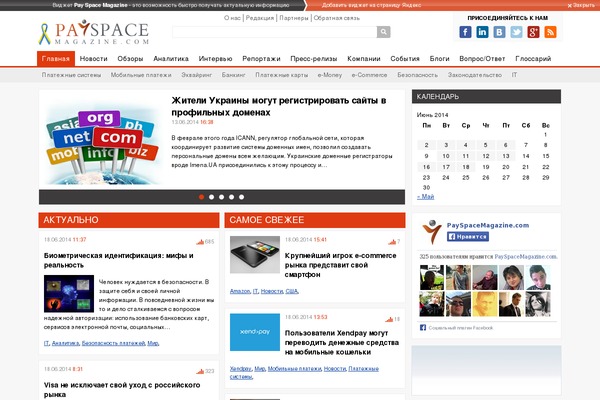The width and height of the screenshot is (600, 400).
Task: Click the Amazon tag link
Action: 240,291
